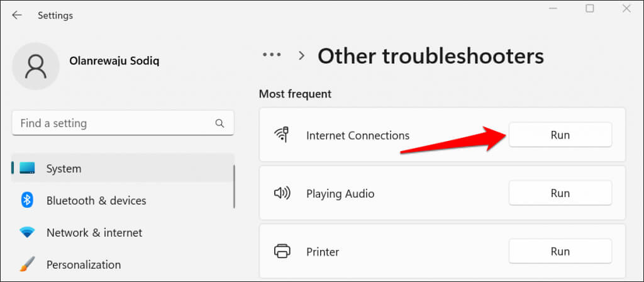
Task: Run the Internet Connections troubleshooter
Action: pos(560,135)
